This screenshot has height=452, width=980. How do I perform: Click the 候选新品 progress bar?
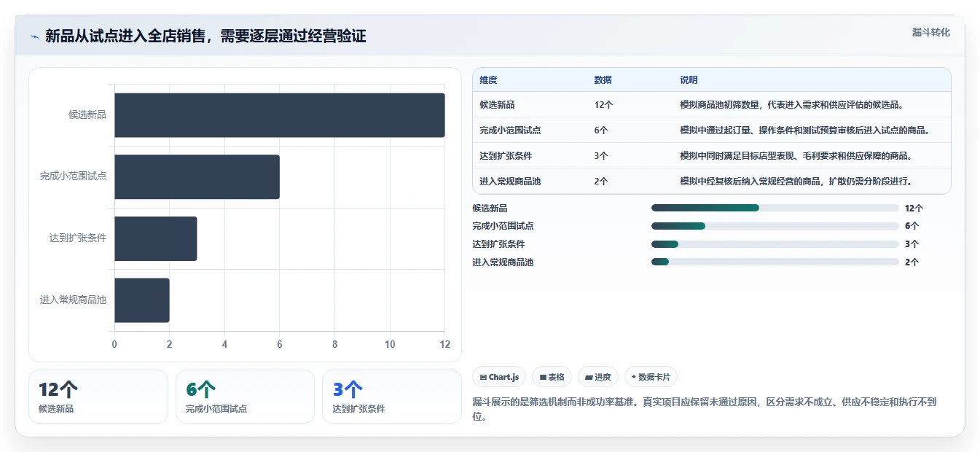click(x=775, y=208)
